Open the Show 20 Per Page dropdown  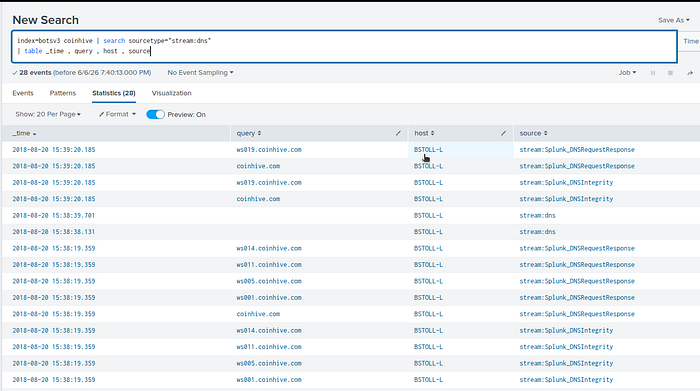pyautogui.click(x=48, y=114)
